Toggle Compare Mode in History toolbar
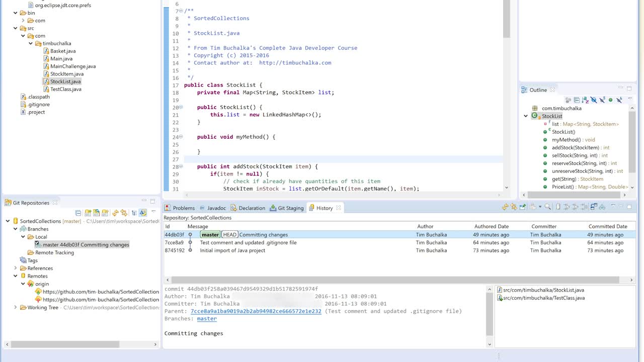The height and width of the screenshot is (362, 644). (x=594, y=207)
